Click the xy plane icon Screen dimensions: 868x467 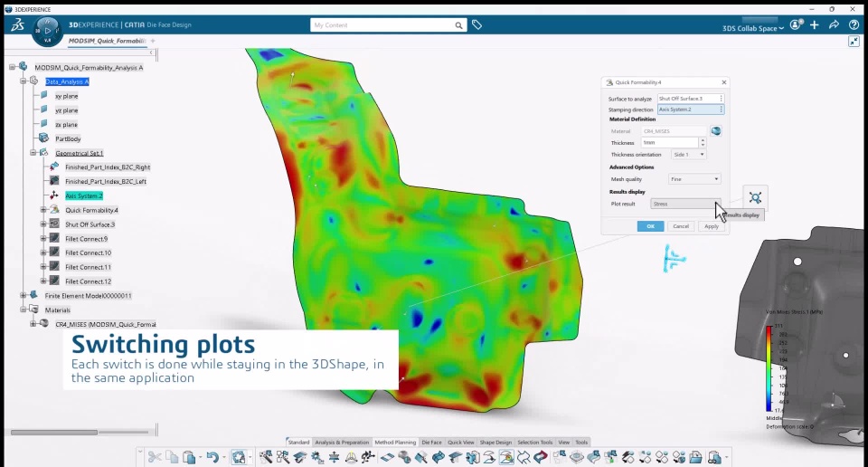[x=43, y=95]
